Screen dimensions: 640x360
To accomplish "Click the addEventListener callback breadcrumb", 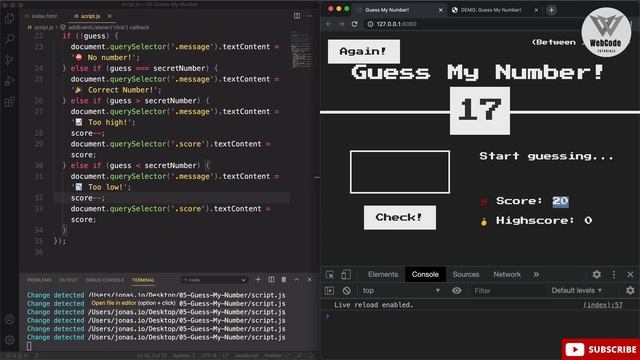I will [x=105, y=27].
